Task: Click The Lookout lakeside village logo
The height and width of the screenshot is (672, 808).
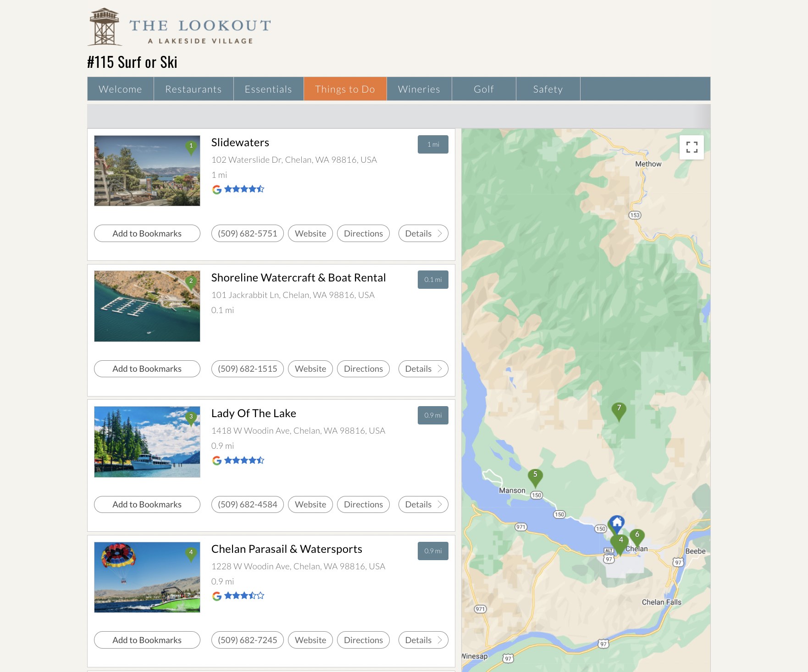Action: point(179,27)
